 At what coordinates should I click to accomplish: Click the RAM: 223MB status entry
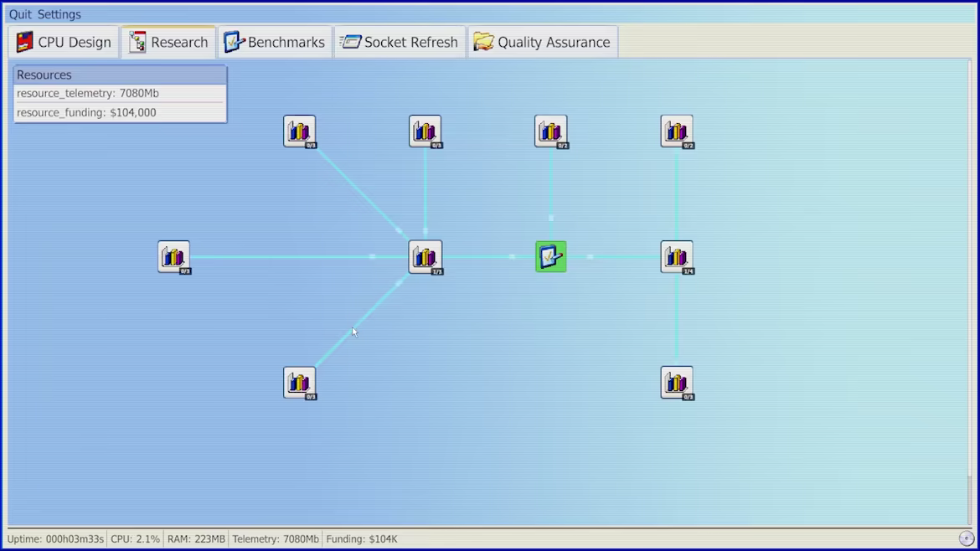(196, 538)
